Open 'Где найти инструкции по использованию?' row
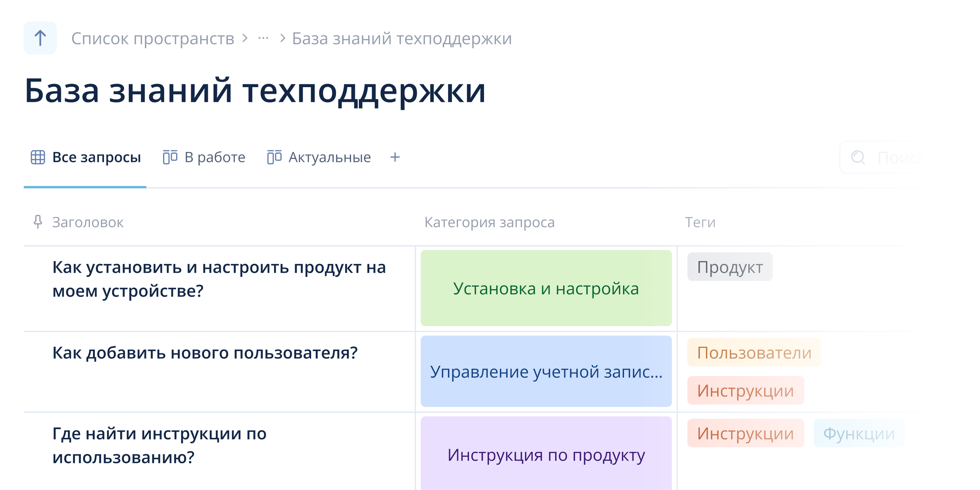This screenshot has width=980, height=490. point(159,445)
